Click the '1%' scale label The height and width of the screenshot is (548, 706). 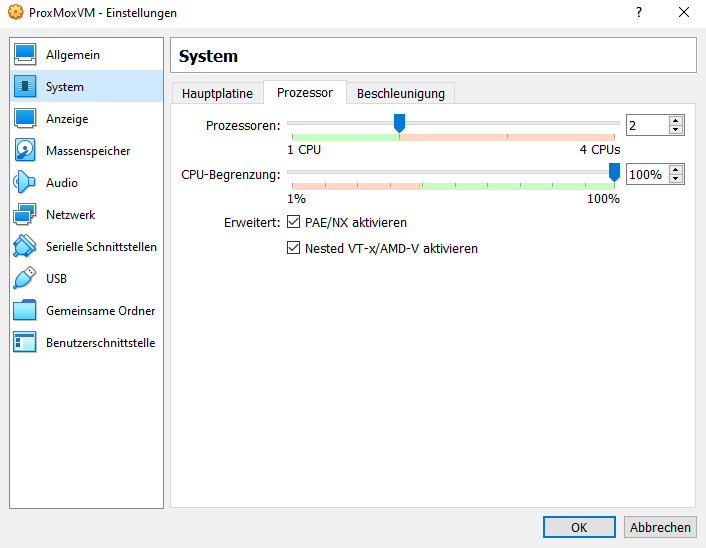tap(296, 199)
